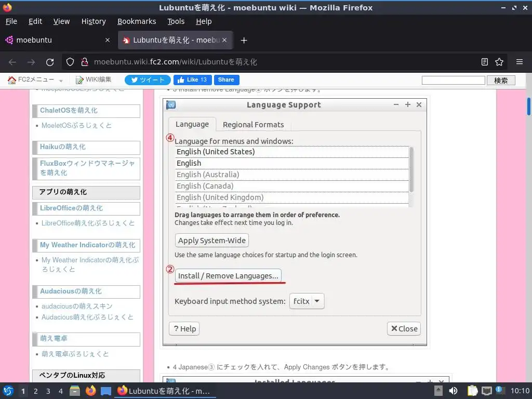Open the My Weather Indicatorの萌え化 heading link
The width and height of the screenshot is (532, 399).
87,245
